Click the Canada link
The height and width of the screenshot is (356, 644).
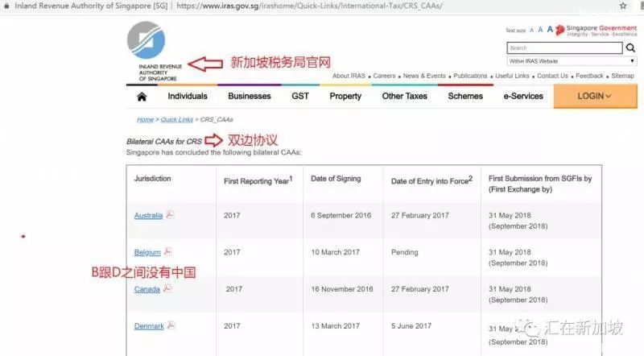147,289
